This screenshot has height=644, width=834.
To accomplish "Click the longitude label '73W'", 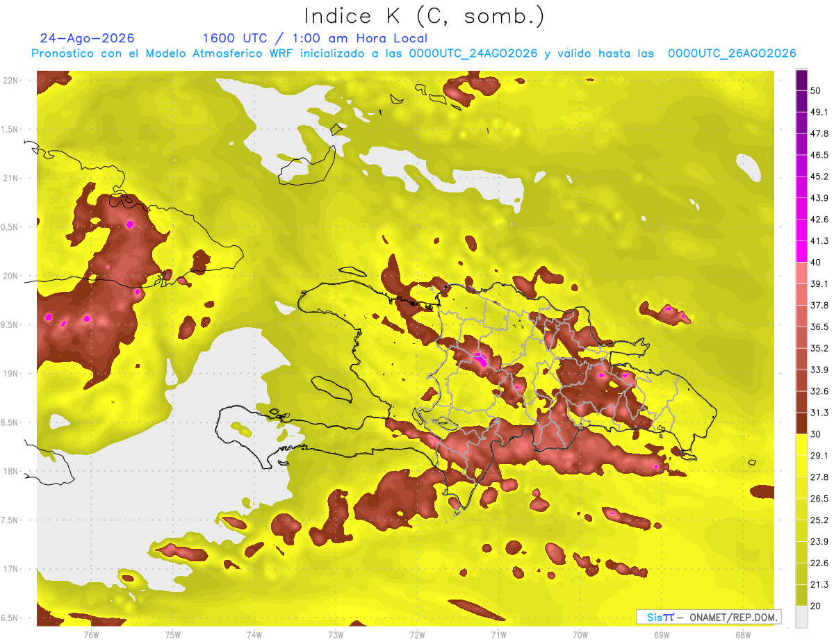I will click(x=336, y=634).
